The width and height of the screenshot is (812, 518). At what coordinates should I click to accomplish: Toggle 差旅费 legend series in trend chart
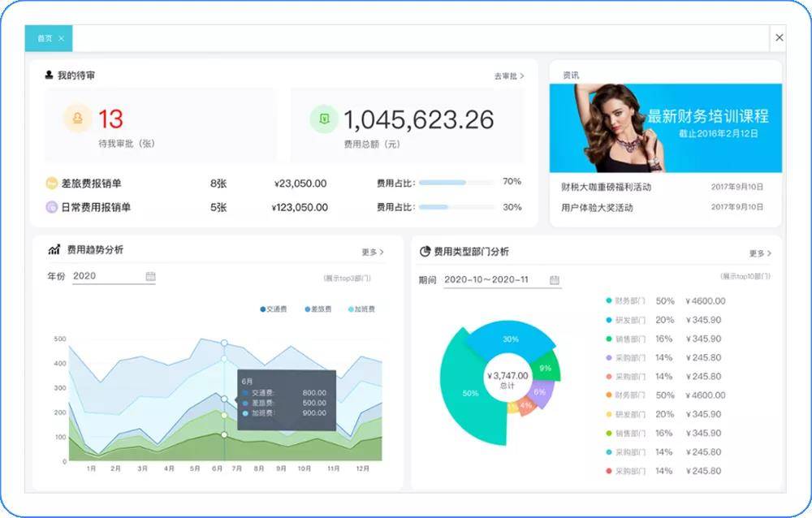click(x=318, y=309)
